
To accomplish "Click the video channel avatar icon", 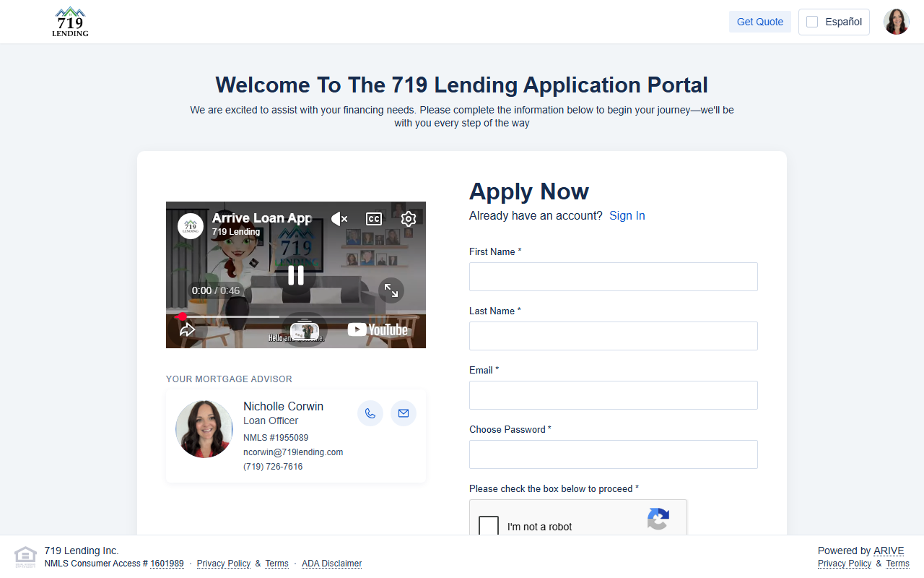I will coord(191,225).
